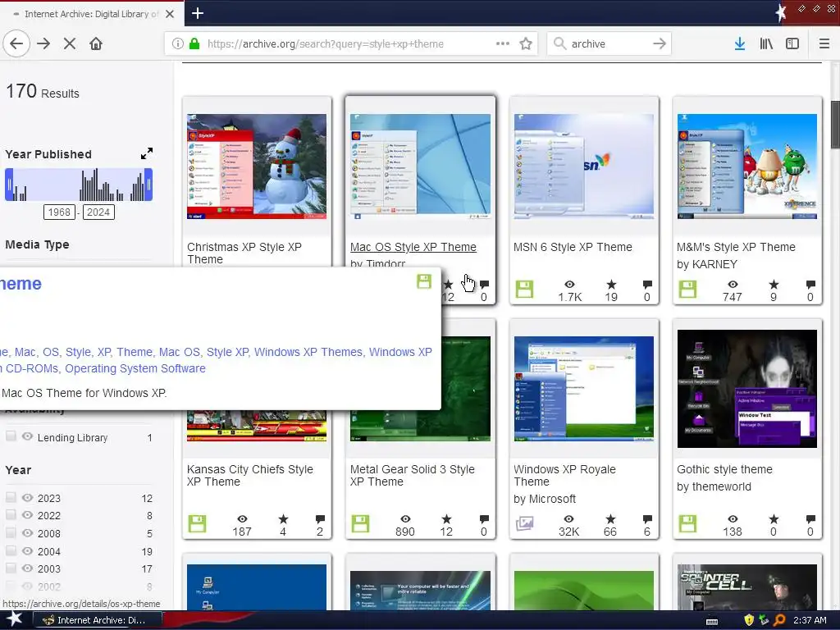Check the 2022 year filter

coord(11,515)
